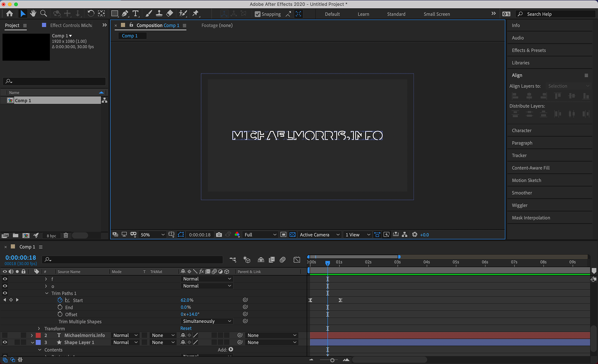Image resolution: width=598 pixels, height=364 pixels.
Task: Click the Add contents button
Action: tap(231, 350)
